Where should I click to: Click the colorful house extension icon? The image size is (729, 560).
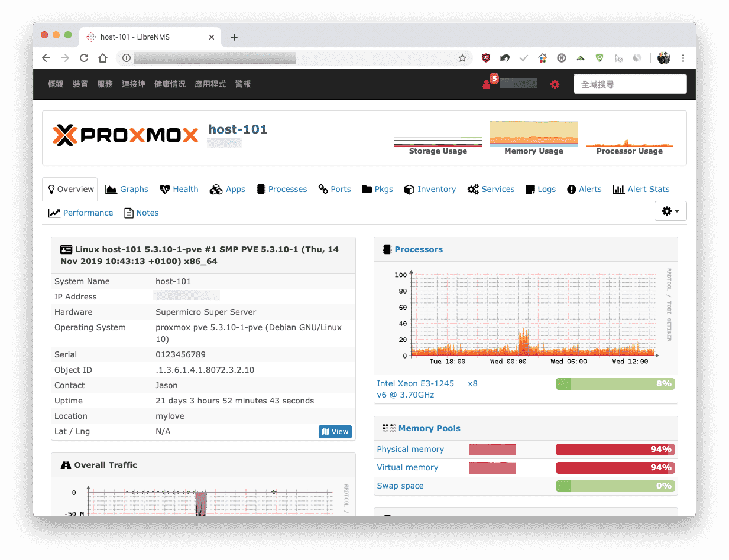(x=543, y=58)
